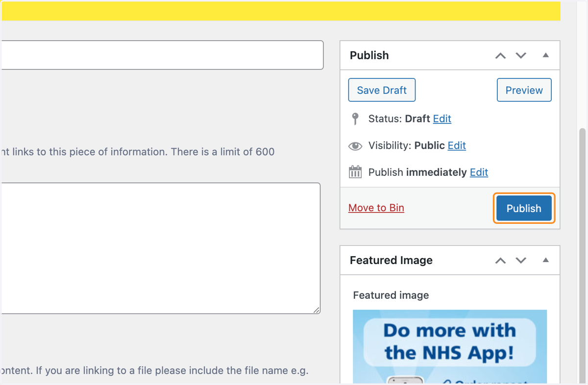The width and height of the screenshot is (588, 385).
Task: Edit the Public visibility setting
Action: (457, 145)
